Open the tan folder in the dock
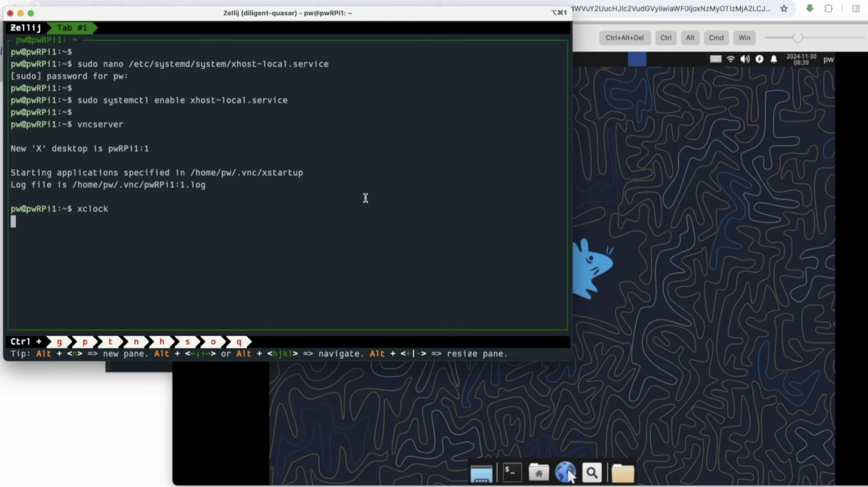The image size is (868, 487). tap(623, 473)
